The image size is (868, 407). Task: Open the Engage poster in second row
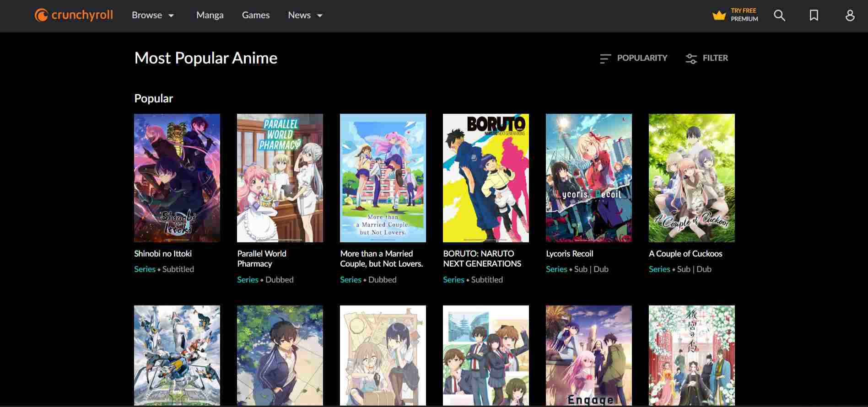pos(589,355)
